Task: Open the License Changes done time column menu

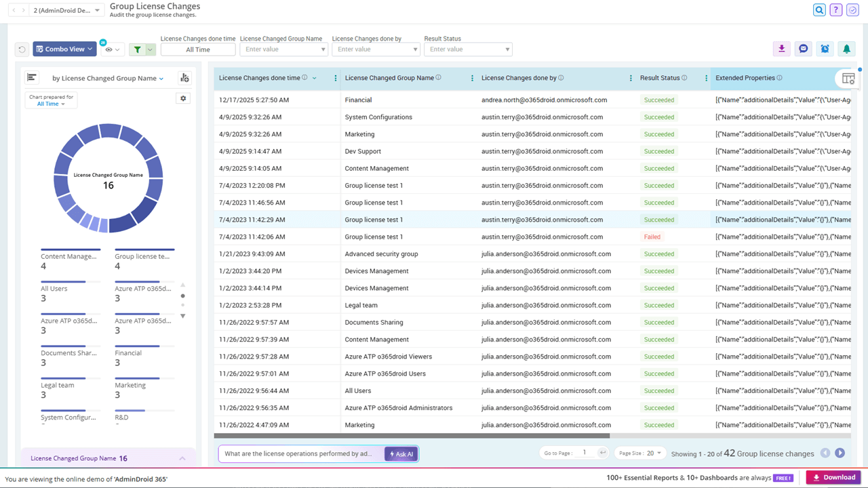Action: 336,79
